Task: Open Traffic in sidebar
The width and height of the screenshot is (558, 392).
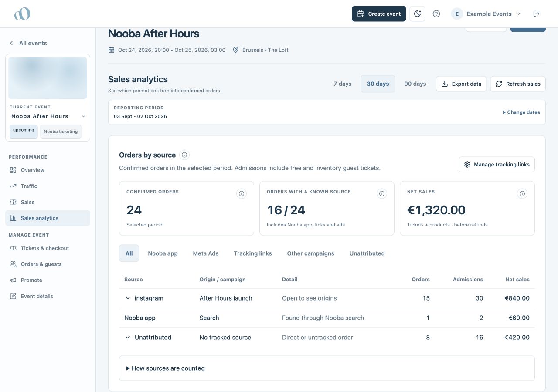Action: click(48, 186)
